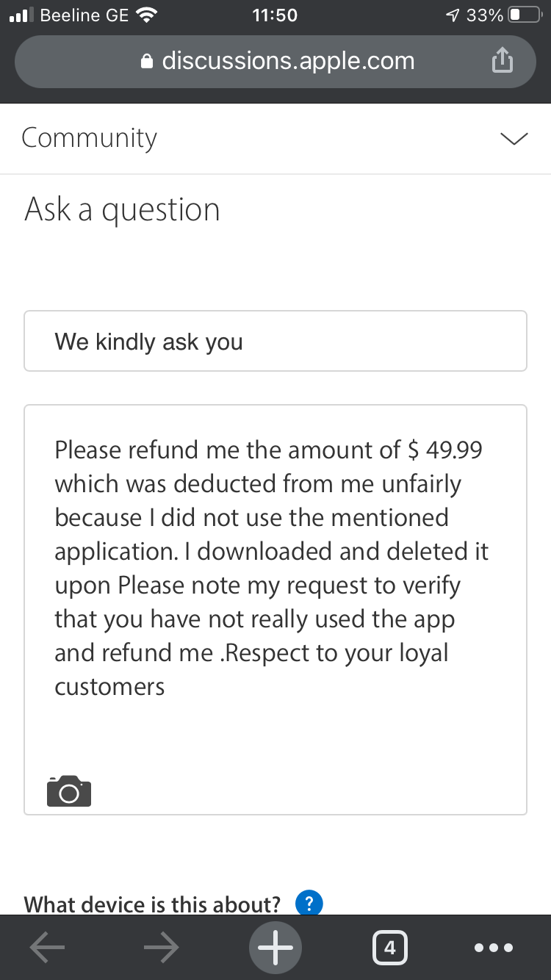Tap the 11:50 clock in the status bar

275,15
